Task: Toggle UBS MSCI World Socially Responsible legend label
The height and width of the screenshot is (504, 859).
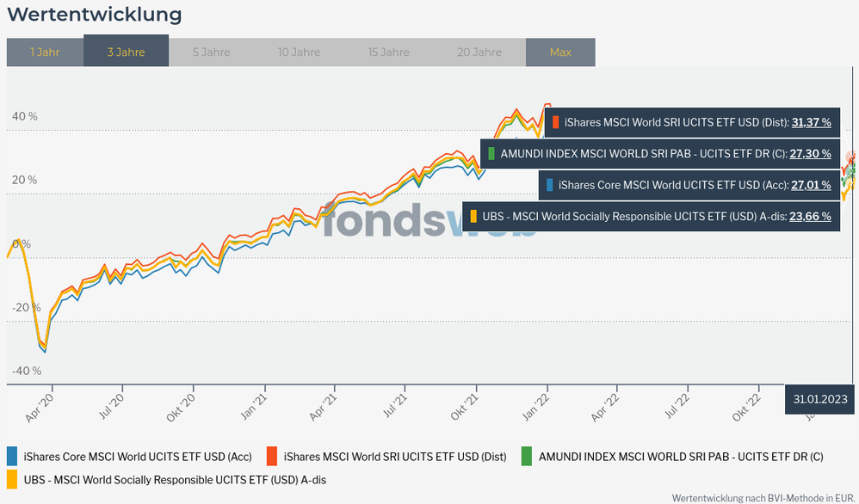Action: (175, 479)
